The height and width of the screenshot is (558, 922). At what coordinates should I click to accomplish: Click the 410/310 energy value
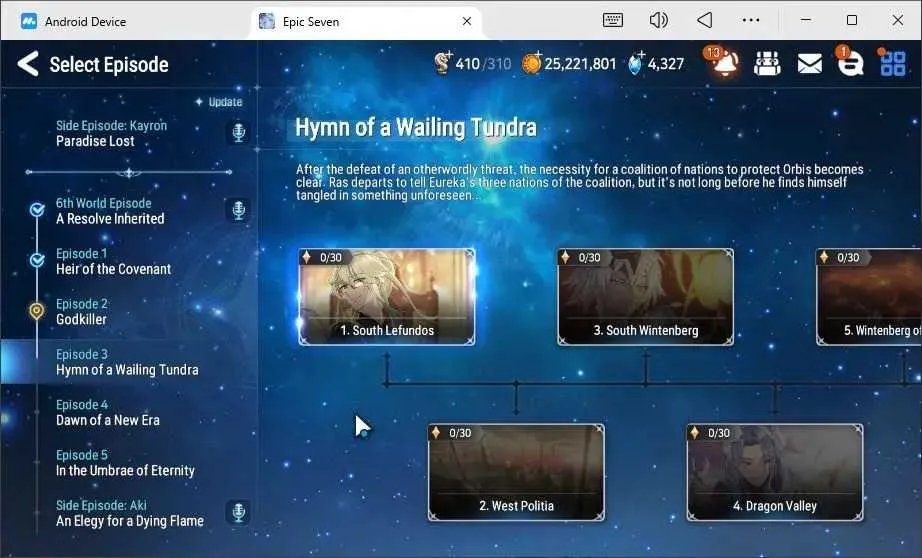(x=483, y=64)
